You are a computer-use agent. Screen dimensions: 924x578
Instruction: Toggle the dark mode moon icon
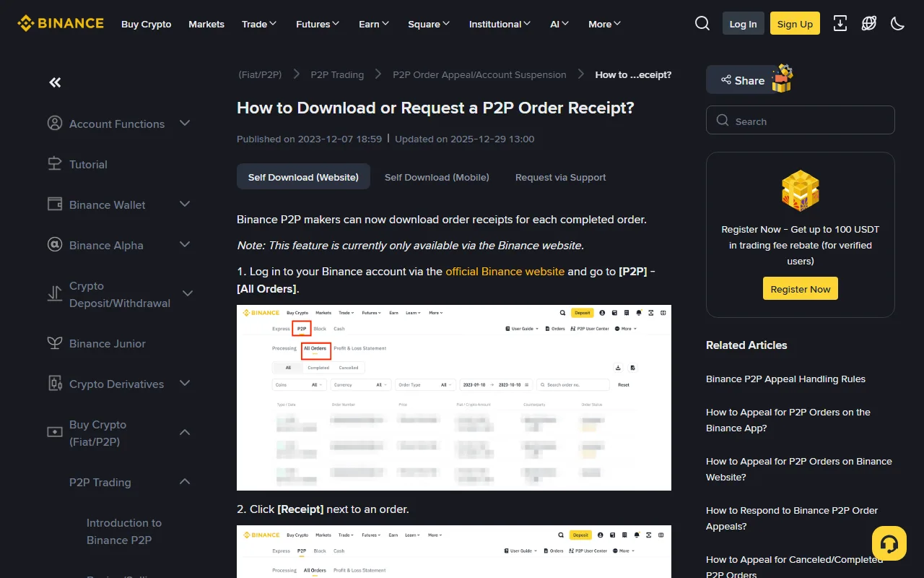point(898,24)
